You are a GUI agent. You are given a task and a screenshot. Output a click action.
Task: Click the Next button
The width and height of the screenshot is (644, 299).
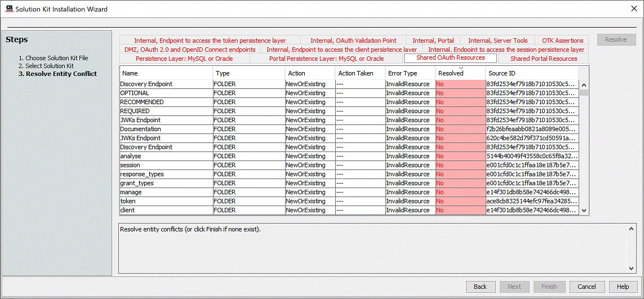coord(514,287)
